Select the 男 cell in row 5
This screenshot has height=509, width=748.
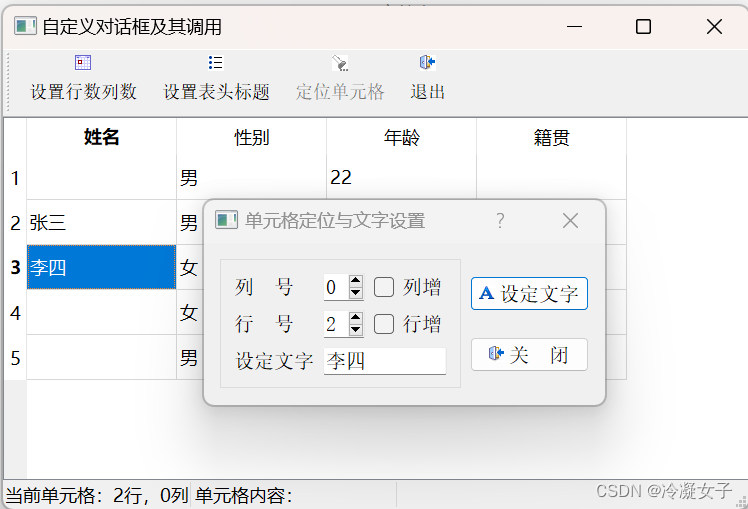pos(190,357)
